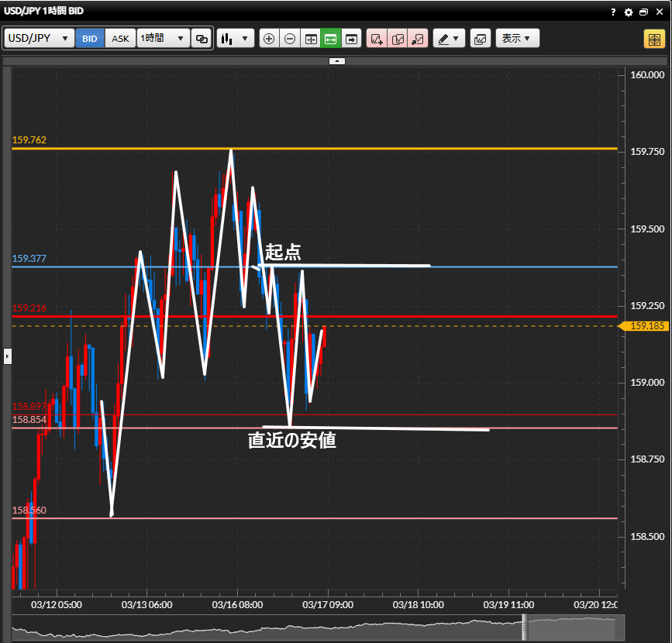
Task: Toggle the chart link sync button
Action: point(202,39)
